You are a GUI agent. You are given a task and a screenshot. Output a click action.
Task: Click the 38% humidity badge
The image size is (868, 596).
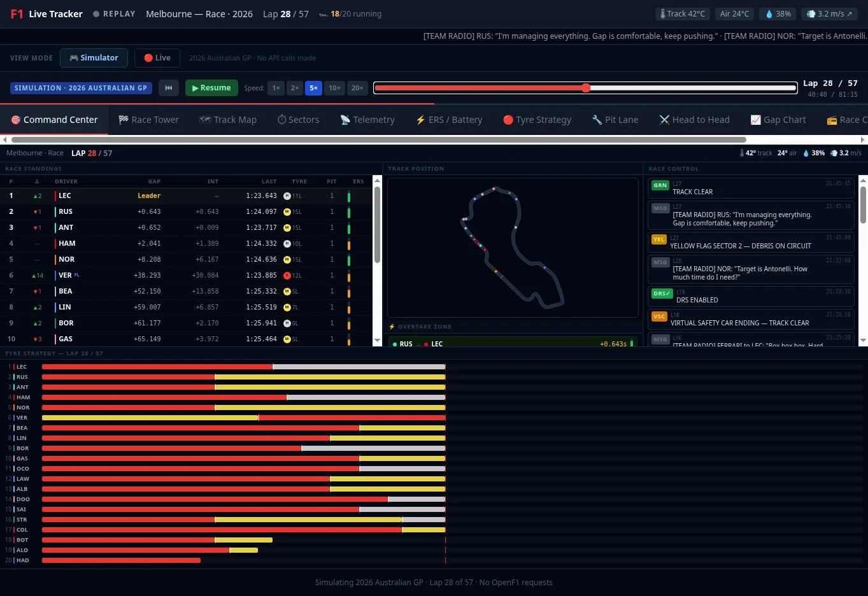point(778,13)
